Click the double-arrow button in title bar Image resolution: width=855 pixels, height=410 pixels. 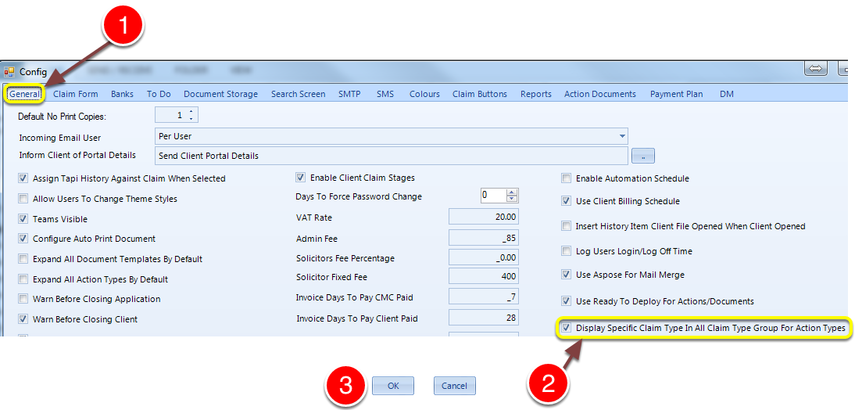click(816, 69)
